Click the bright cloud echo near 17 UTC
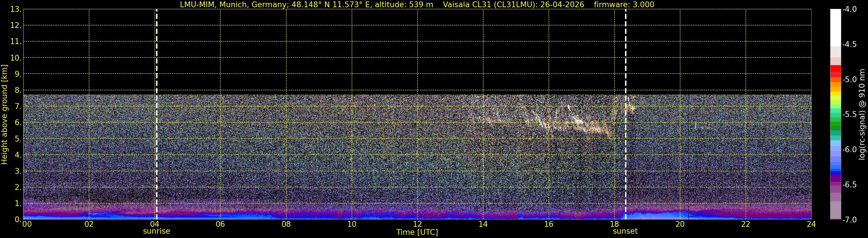 (x=578, y=121)
